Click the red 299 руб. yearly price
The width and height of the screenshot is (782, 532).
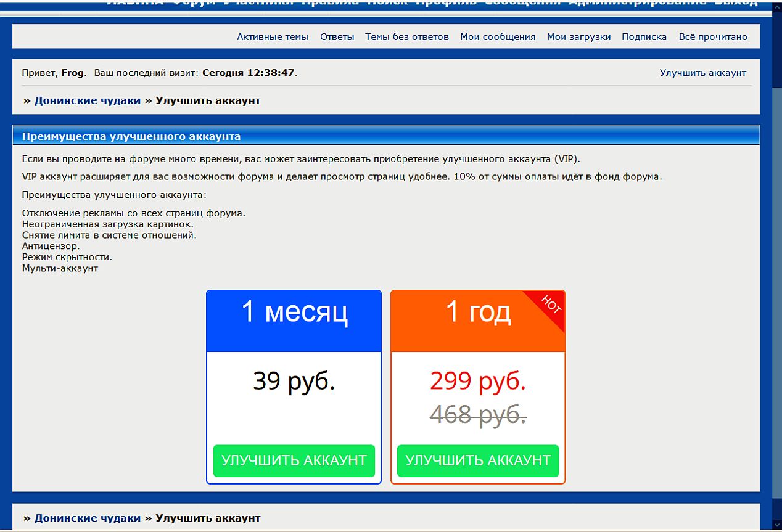(x=477, y=381)
